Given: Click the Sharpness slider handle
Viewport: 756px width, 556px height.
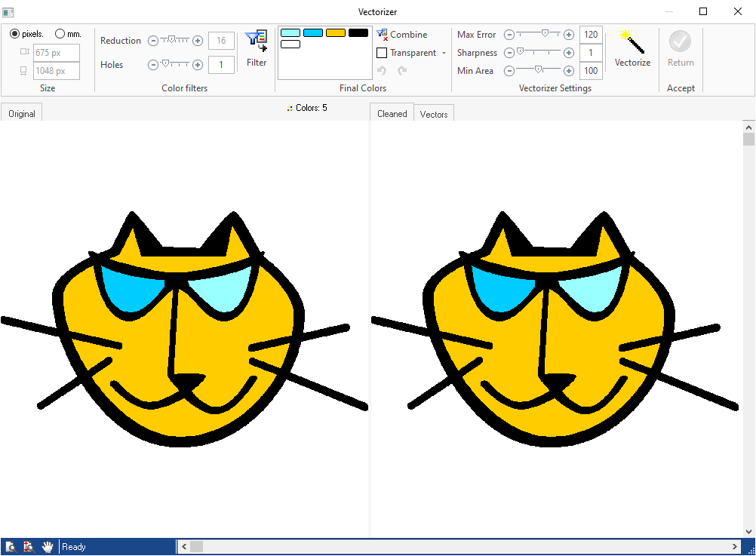Looking at the screenshot, I should click(519, 52).
